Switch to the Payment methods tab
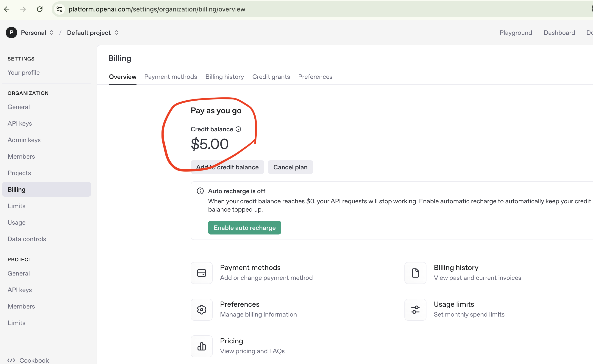593x364 pixels. pyautogui.click(x=170, y=77)
